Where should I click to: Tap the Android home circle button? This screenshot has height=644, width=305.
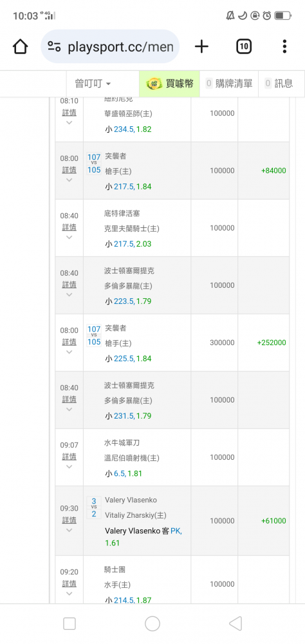point(152,623)
